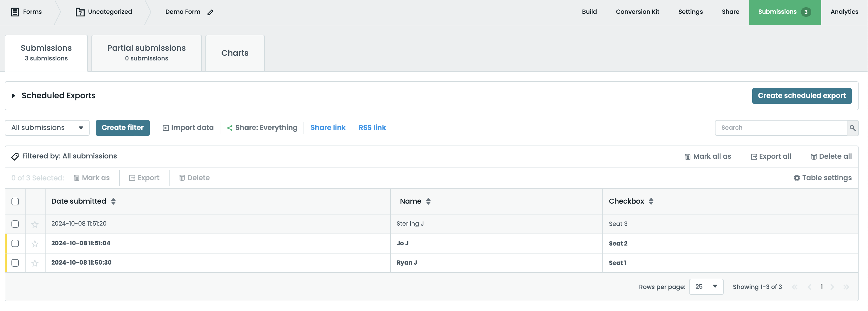
Task: Open the Analytics menu item
Action: [844, 12]
